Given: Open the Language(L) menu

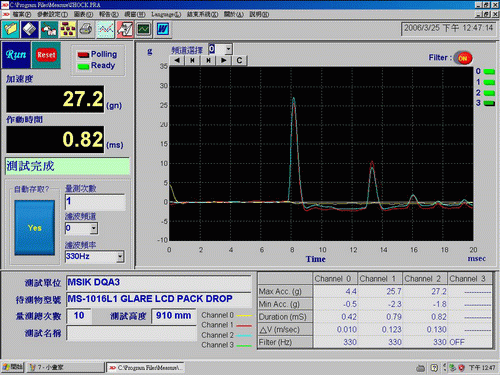Looking at the screenshot, I should click(x=166, y=14).
